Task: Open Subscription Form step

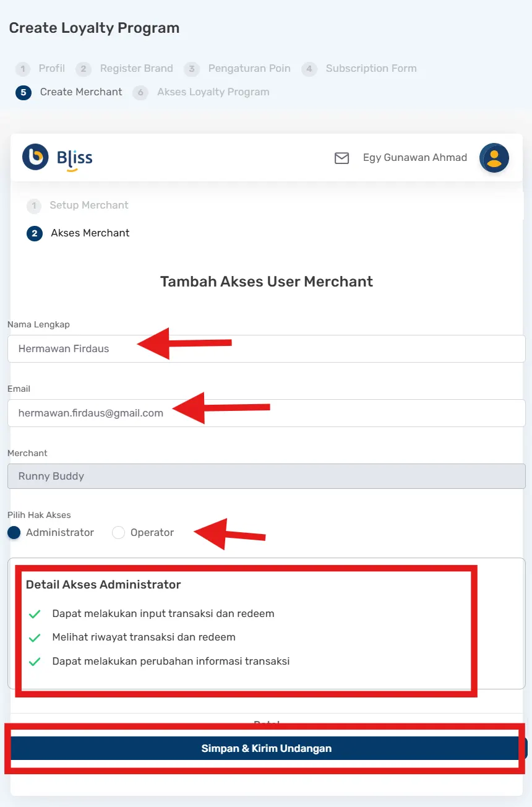Action: 371,69
